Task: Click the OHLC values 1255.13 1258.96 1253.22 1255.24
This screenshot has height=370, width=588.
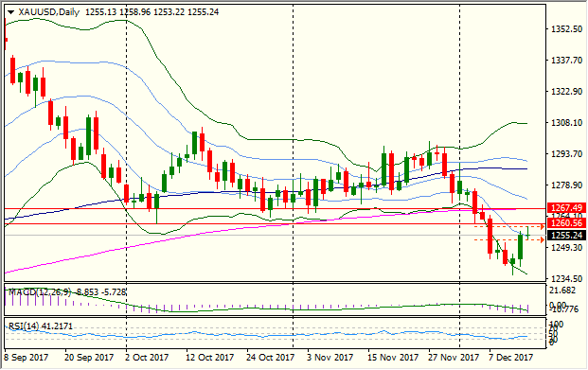Action: tap(151, 12)
